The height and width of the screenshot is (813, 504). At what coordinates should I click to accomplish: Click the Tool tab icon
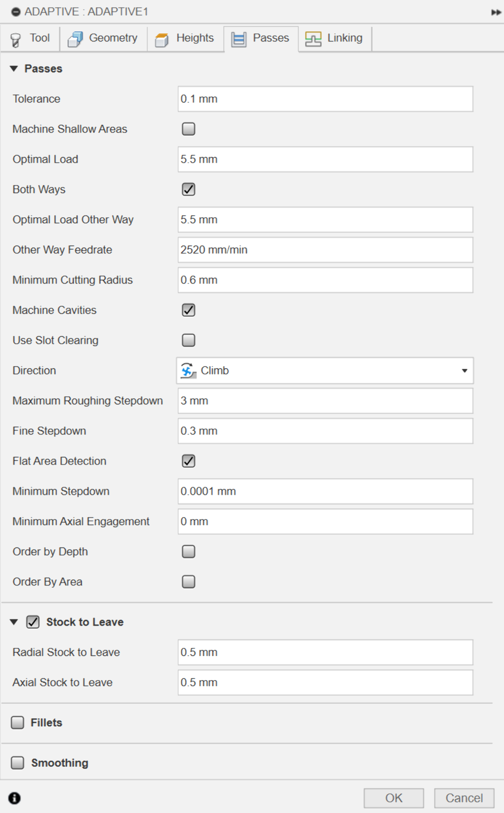16,39
